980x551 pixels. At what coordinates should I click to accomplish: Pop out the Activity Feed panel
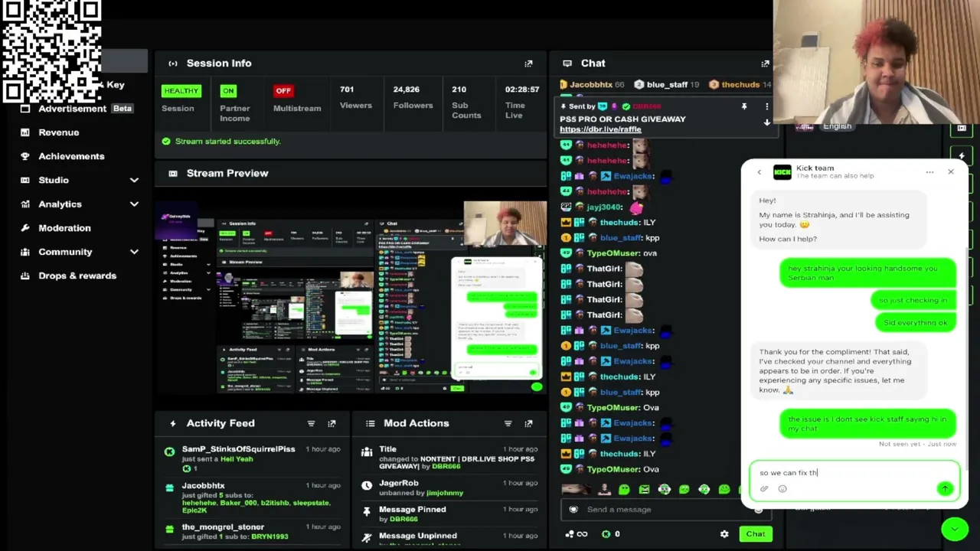(332, 423)
